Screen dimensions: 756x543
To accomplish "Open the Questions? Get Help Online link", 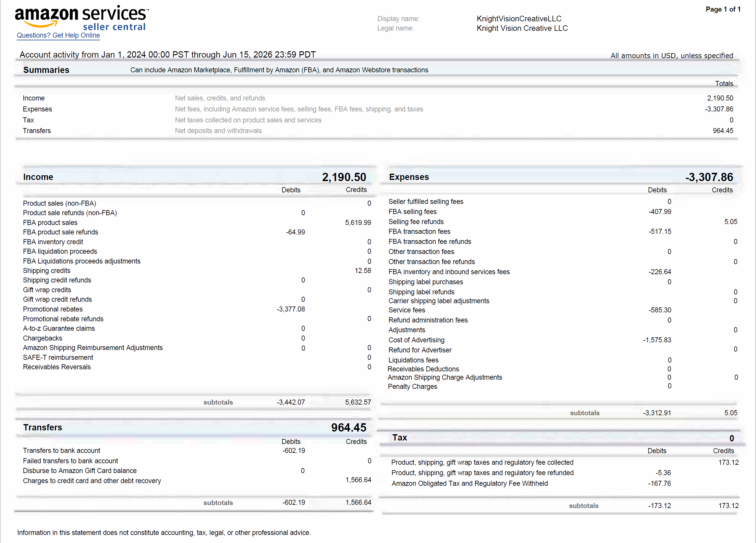I will click(x=58, y=35).
